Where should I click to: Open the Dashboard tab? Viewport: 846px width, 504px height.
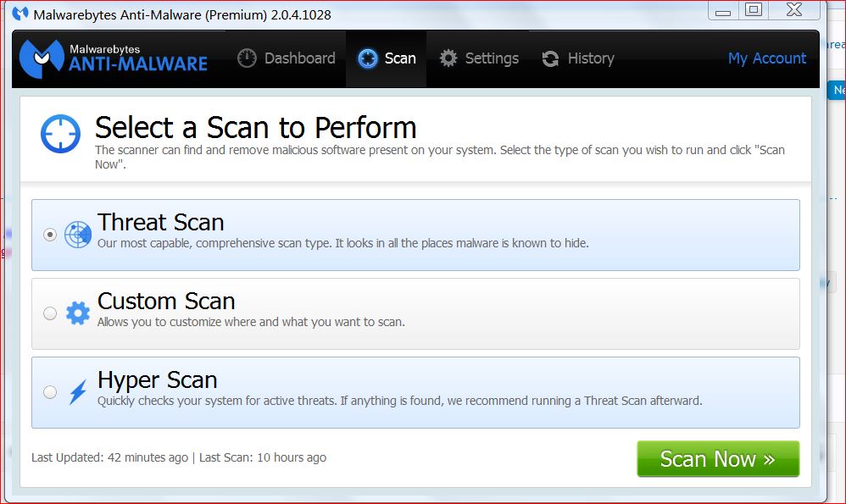[x=287, y=58]
